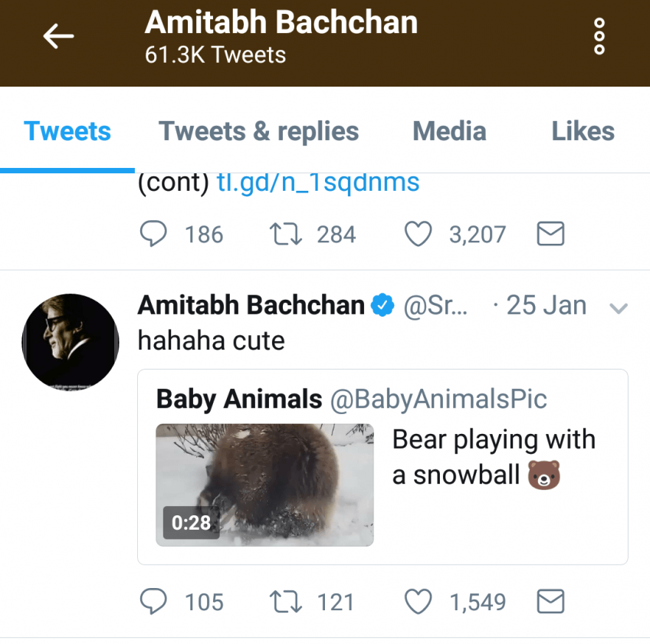
Task: Reply to the tweet with 186 replies
Action: [153, 234]
